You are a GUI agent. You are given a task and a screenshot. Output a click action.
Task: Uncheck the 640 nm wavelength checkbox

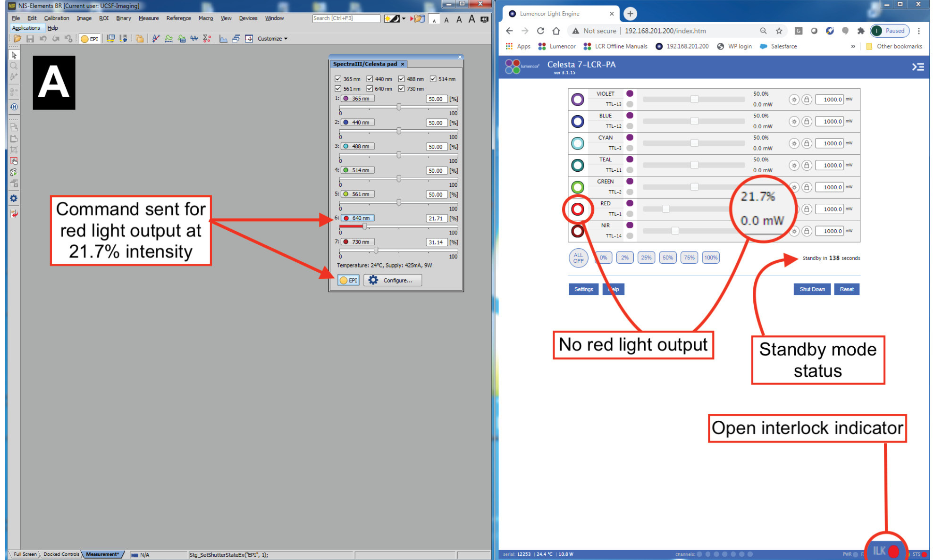pyautogui.click(x=370, y=89)
